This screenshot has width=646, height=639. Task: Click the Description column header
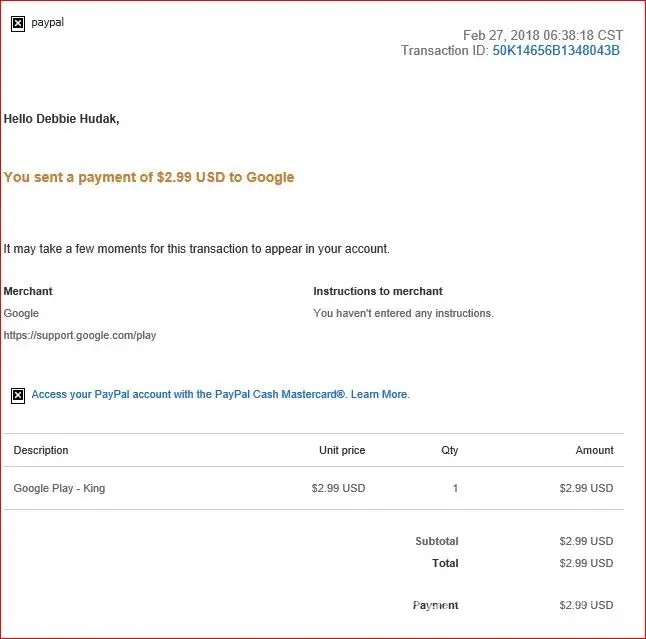41,450
